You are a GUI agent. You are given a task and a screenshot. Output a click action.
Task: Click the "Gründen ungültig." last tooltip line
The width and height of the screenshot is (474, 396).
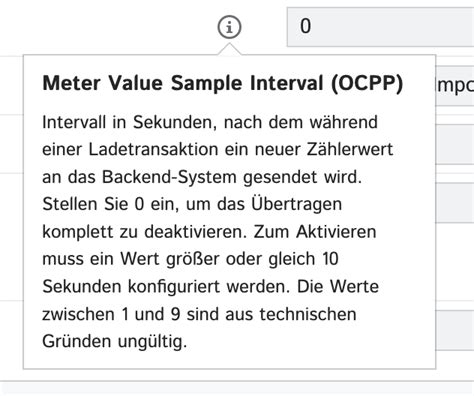114,342
